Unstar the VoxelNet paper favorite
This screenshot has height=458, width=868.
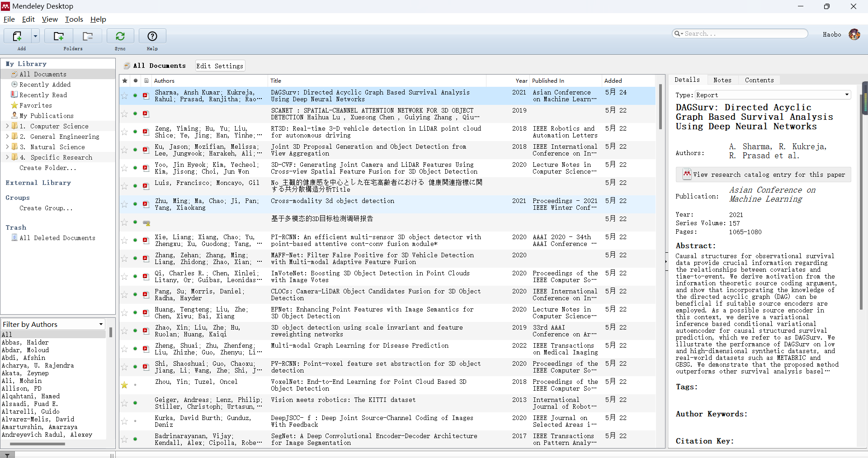(x=124, y=385)
